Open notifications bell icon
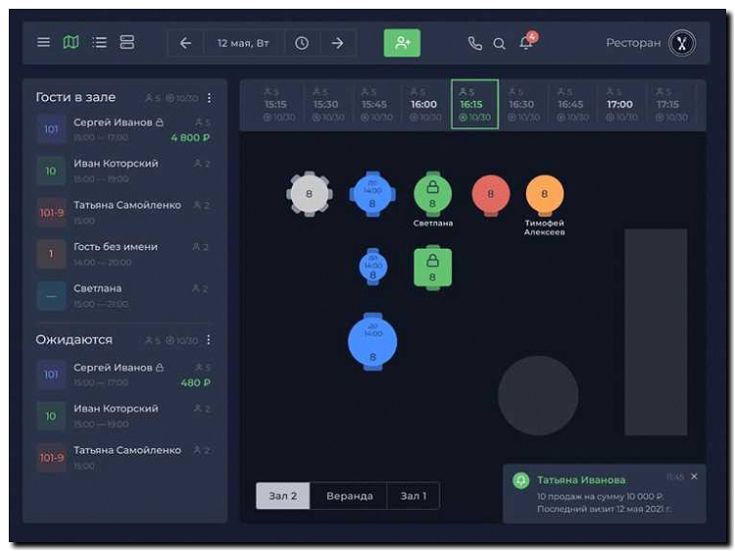This screenshot has width=735, height=551. click(526, 43)
